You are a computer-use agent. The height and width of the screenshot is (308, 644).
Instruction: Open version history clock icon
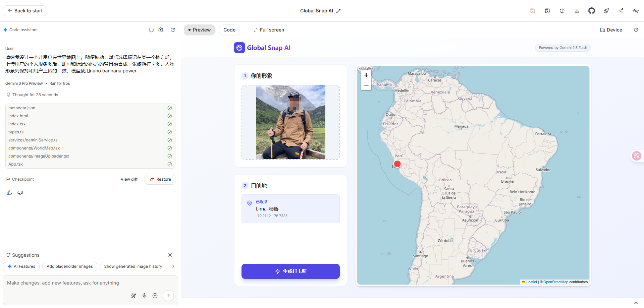562,11
